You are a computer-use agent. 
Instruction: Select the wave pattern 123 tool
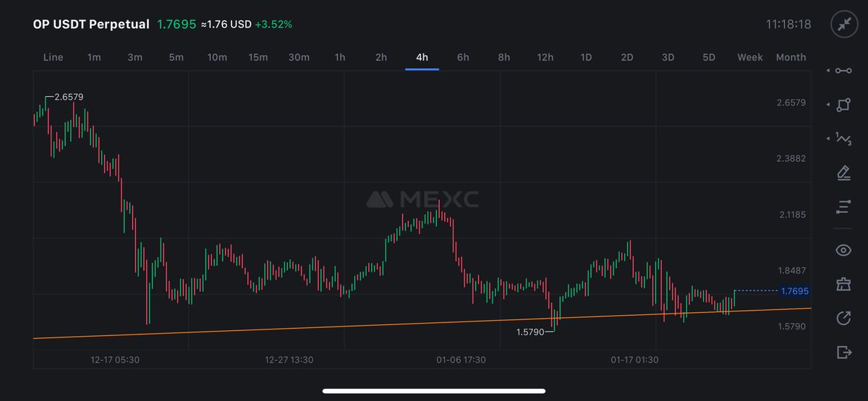(843, 139)
